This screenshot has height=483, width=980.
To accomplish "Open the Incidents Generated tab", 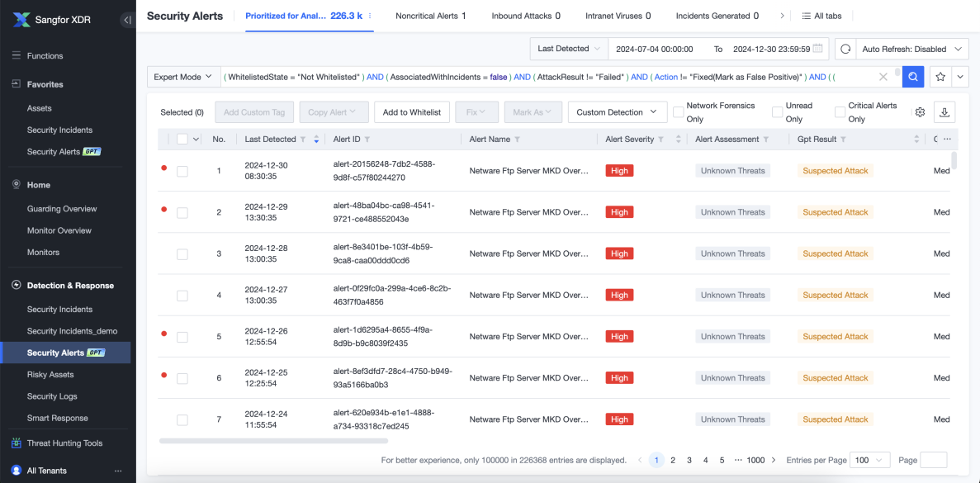I will click(717, 17).
